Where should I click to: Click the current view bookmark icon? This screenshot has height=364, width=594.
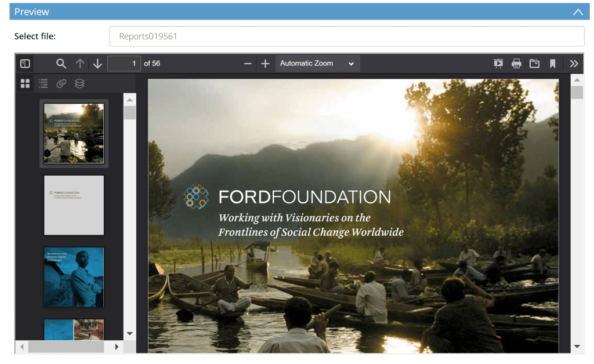[x=553, y=64]
